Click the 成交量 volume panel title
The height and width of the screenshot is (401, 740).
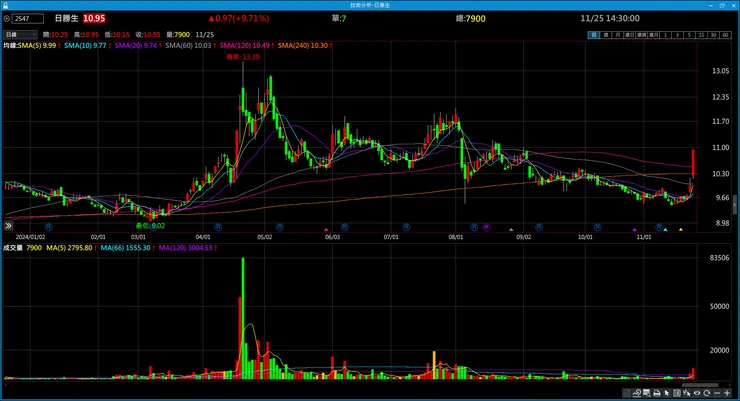point(13,248)
